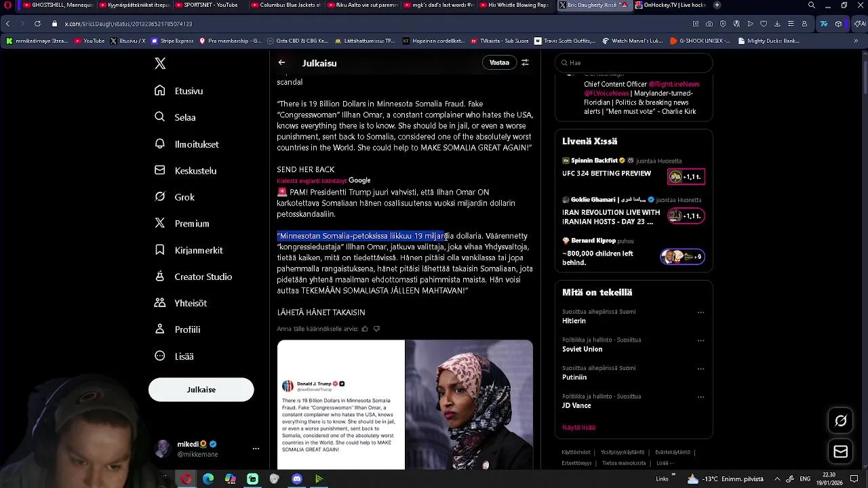
Task: Open TVkaista - Sub Suora bookmark
Action: (x=499, y=41)
